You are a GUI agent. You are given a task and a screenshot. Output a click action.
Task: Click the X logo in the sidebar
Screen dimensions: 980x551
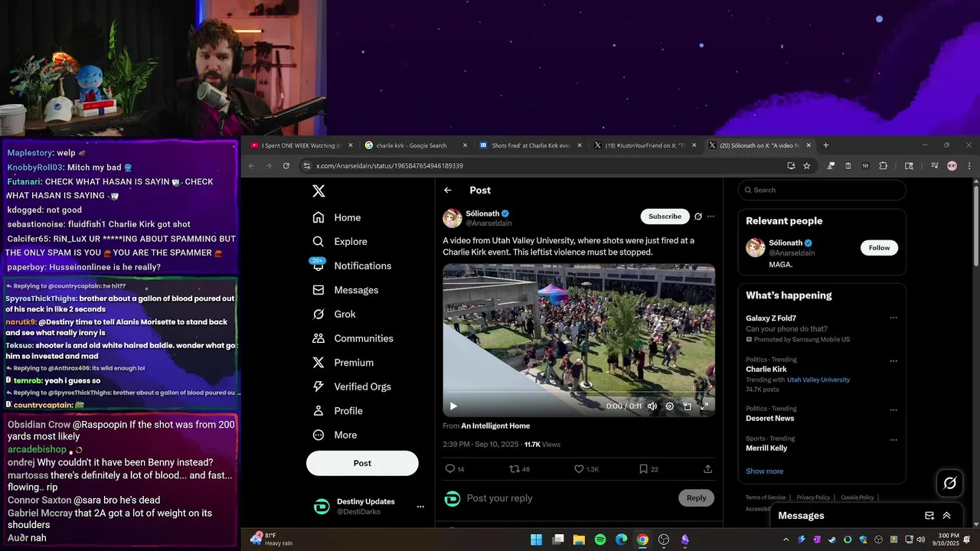point(318,191)
